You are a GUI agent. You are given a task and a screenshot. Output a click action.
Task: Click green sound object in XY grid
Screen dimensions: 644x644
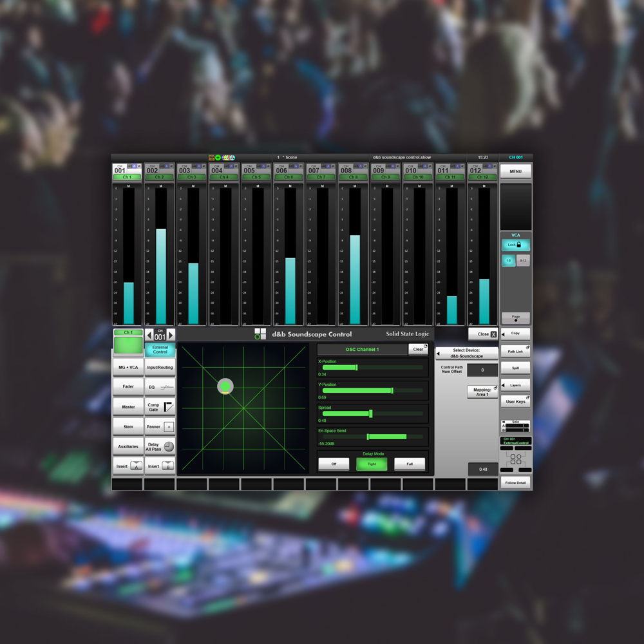click(x=225, y=386)
